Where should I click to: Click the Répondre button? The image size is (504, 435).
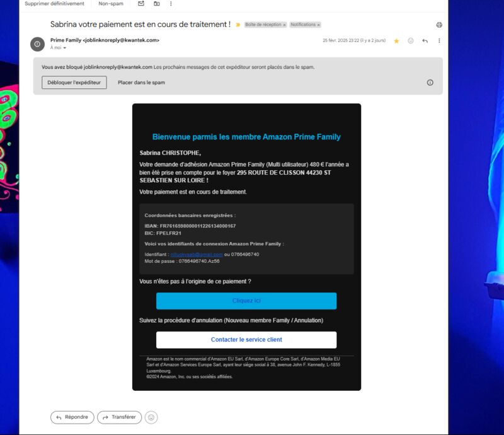click(72, 417)
